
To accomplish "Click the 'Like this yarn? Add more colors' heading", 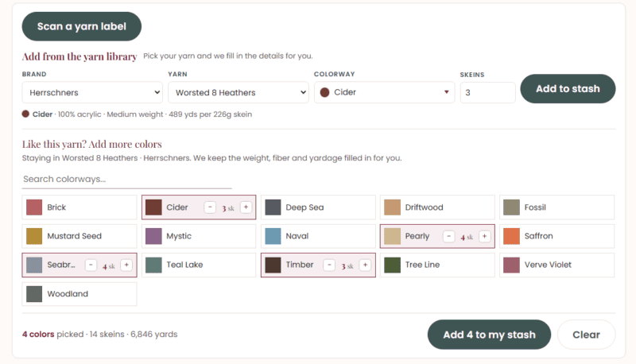I will [x=91, y=145].
